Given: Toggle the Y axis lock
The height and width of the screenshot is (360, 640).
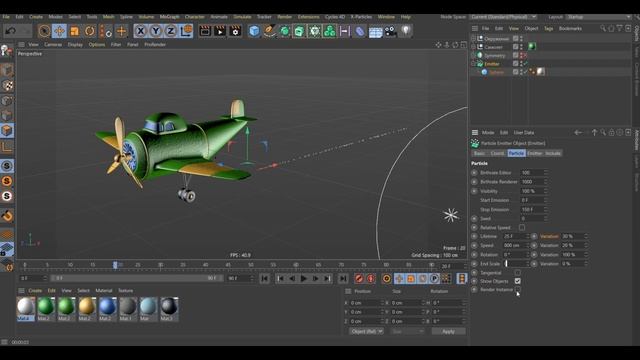Looking at the screenshot, I should (x=156, y=31).
